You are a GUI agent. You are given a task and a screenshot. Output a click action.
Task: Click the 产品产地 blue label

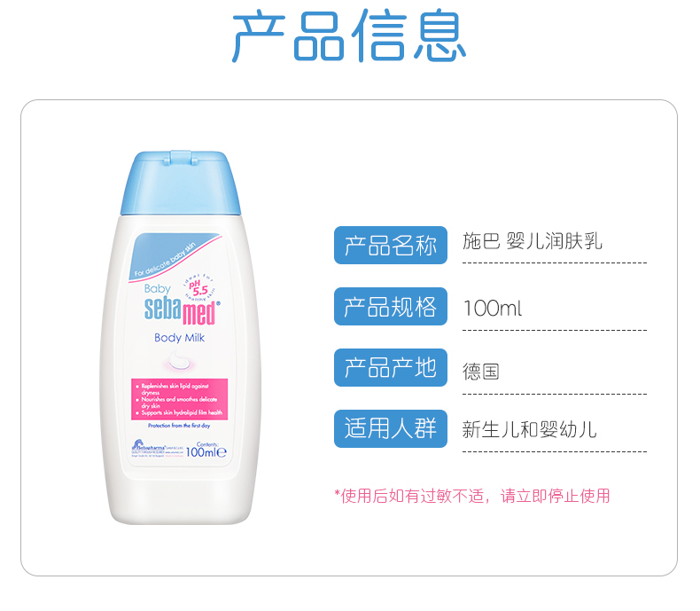(391, 368)
